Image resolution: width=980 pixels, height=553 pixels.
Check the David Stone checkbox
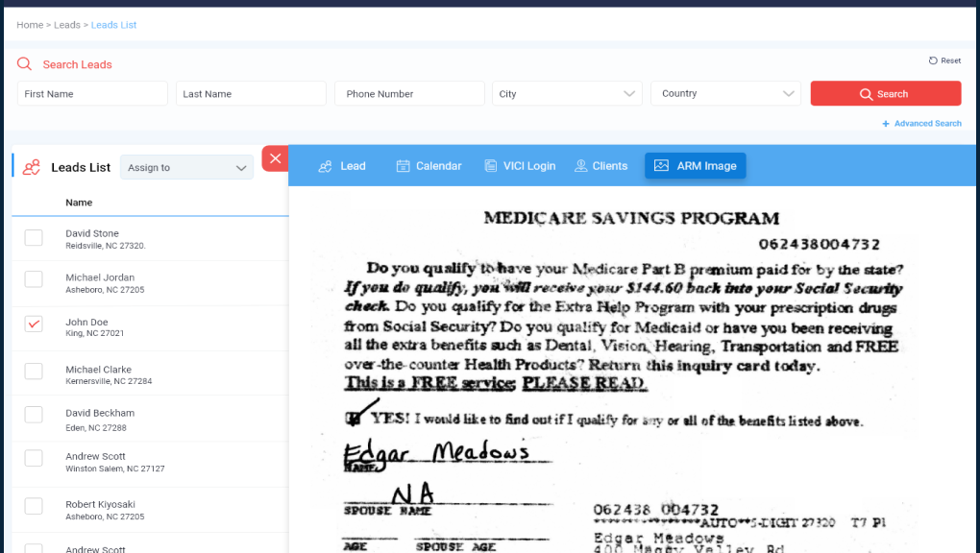coord(34,238)
